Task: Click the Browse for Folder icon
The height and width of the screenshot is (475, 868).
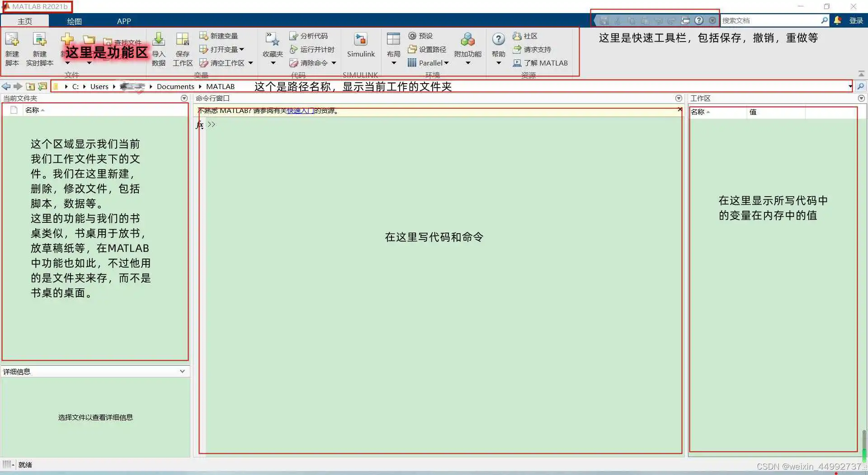Action: point(42,86)
